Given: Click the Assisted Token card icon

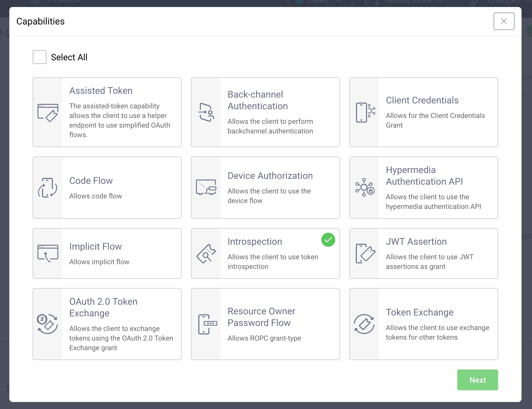Looking at the screenshot, I should [x=48, y=112].
